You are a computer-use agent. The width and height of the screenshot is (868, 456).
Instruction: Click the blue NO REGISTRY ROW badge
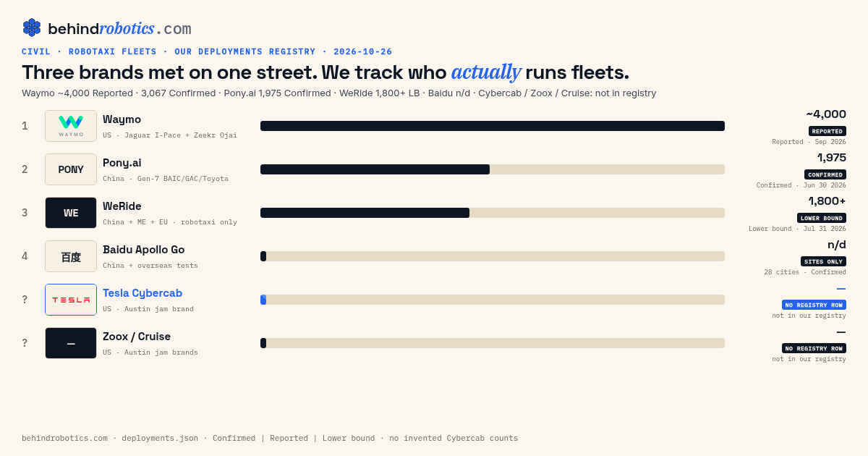click(x=814, y=305)
